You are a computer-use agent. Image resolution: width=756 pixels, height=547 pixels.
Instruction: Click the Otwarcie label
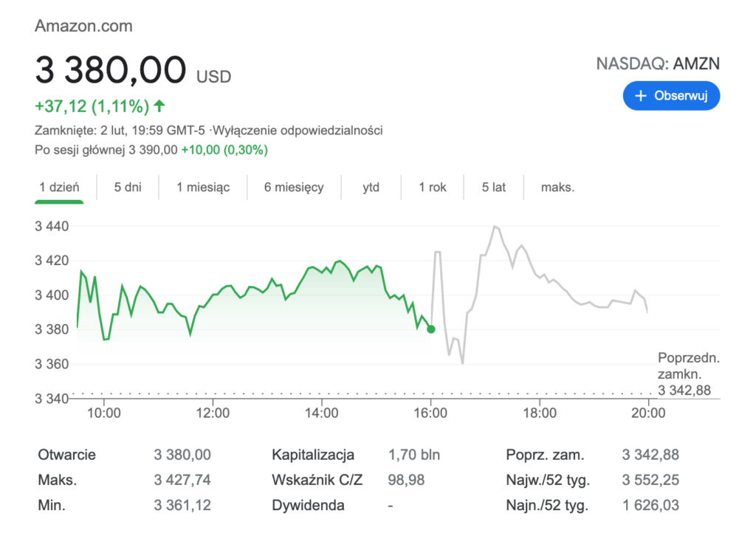[x=66, y=455]
